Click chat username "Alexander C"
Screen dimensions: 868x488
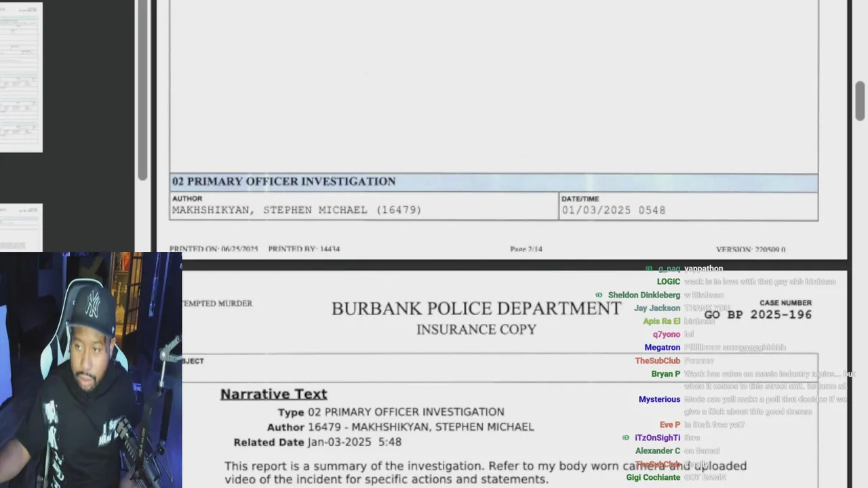point(658,451)
